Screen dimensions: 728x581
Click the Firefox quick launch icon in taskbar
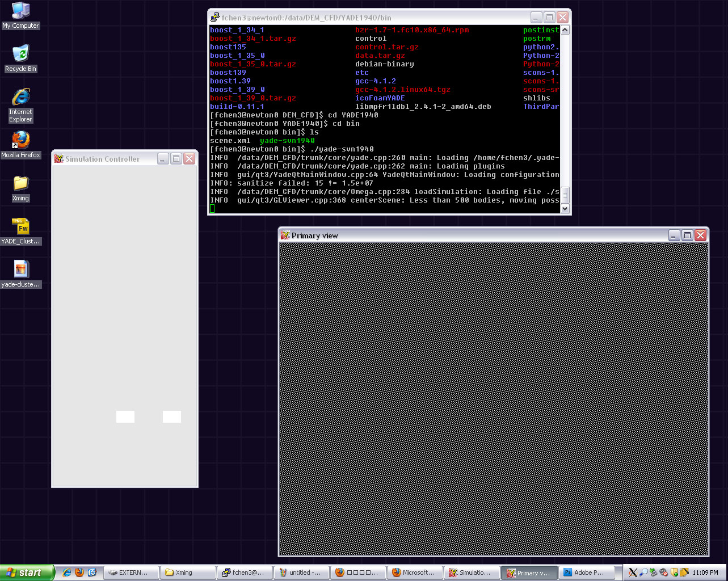pyautogui.click(x=79, y=572)
